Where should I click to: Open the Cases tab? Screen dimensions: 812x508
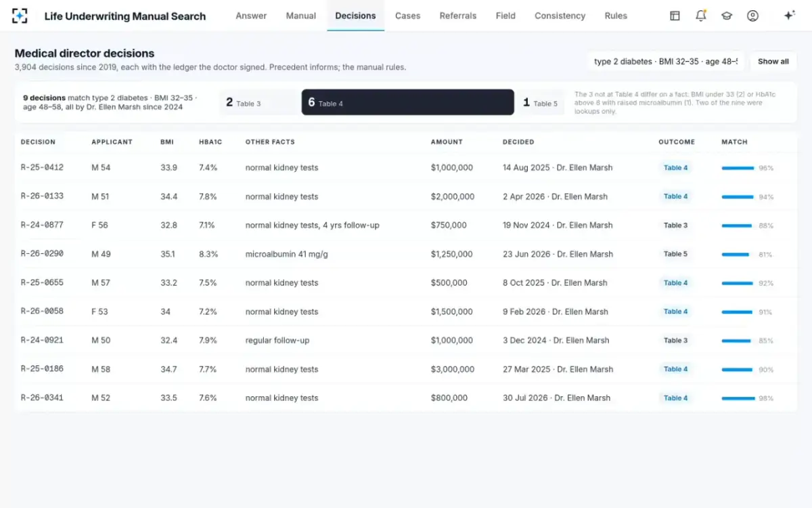tap(407, 16)
